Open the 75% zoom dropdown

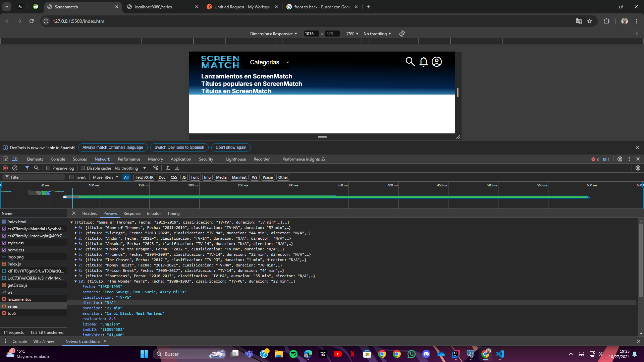[353, 34]
